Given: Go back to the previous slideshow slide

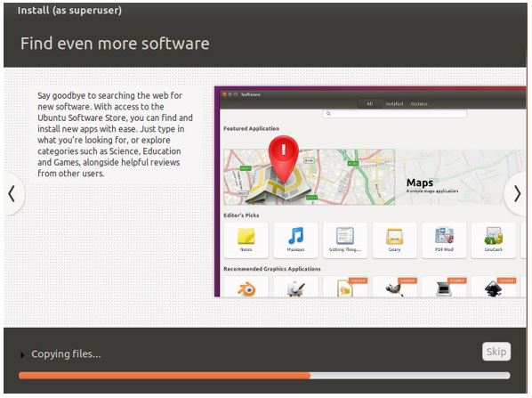Looking at the screenshot, I should pyautogui.click(x=12, y=194).
